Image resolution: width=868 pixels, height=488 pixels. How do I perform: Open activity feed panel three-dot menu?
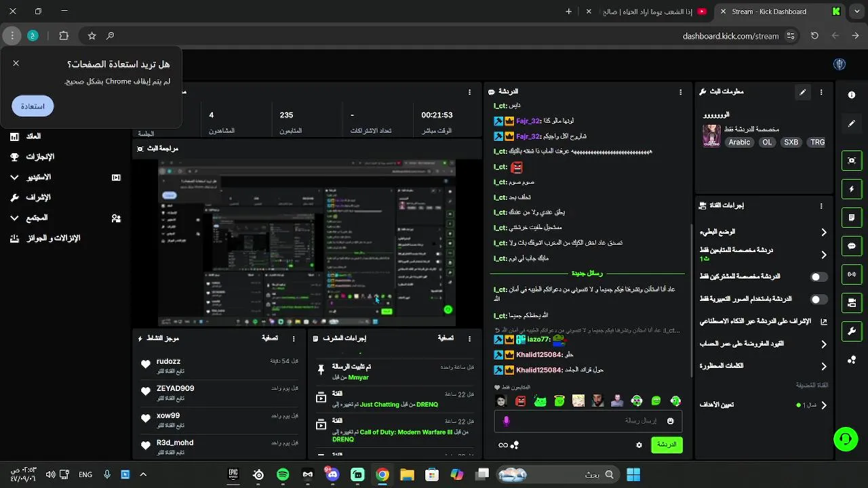[294, 338]
